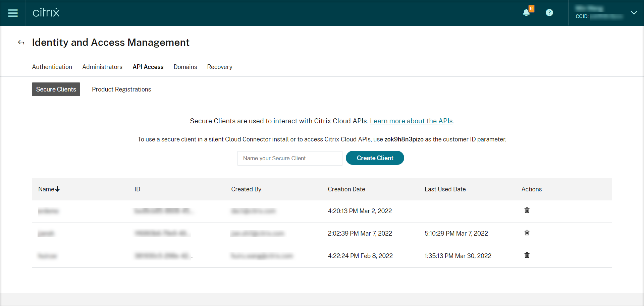
Task: Select the API Access tab
Action: click(148, 67)
